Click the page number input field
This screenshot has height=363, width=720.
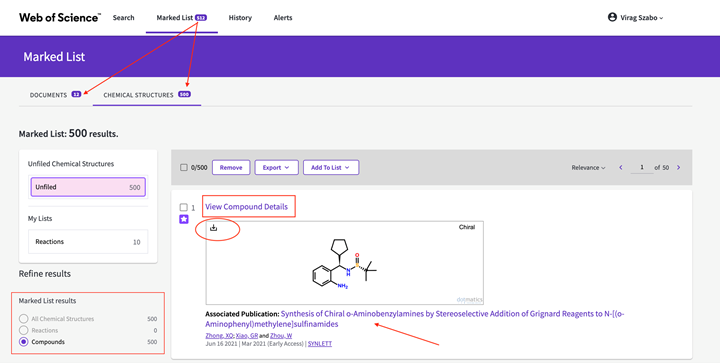click(x=641, y=168)
